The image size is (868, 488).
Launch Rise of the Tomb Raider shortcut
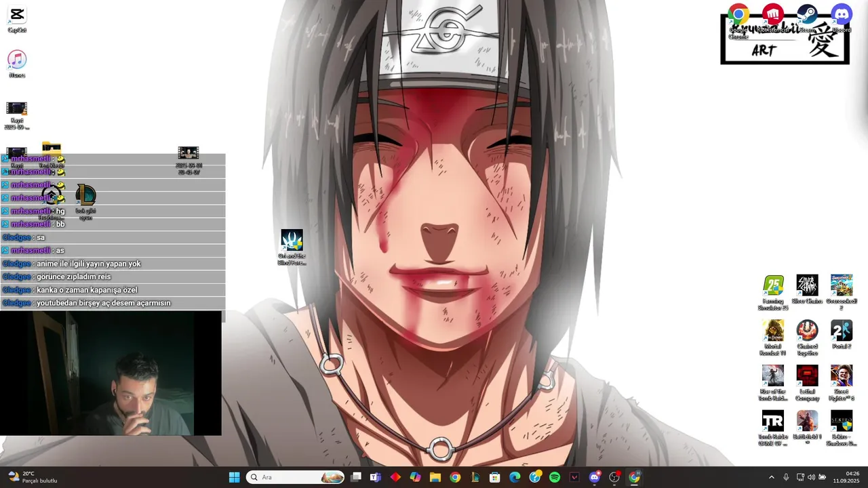[x=773, y=384]
